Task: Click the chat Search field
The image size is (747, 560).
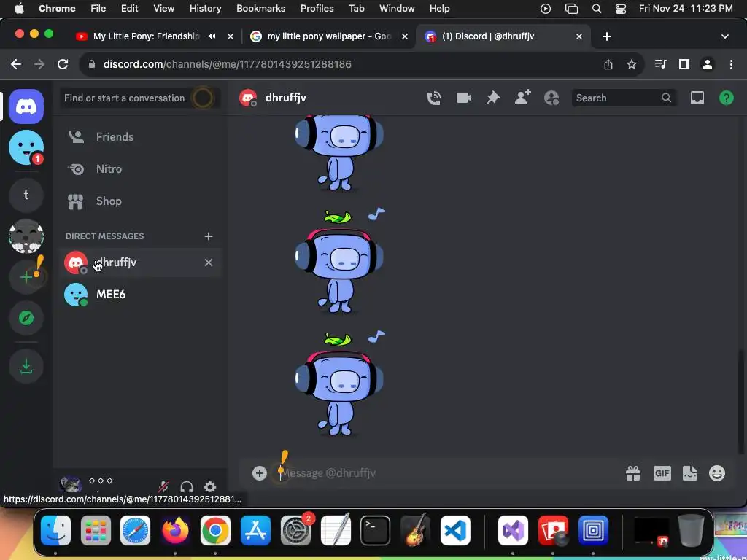Action: (x=624, y=98)
